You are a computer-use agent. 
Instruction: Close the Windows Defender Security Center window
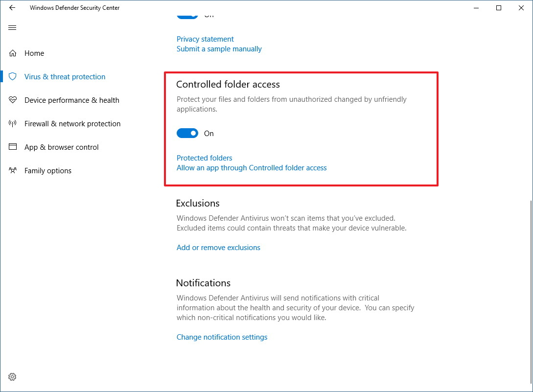point(521,8)
